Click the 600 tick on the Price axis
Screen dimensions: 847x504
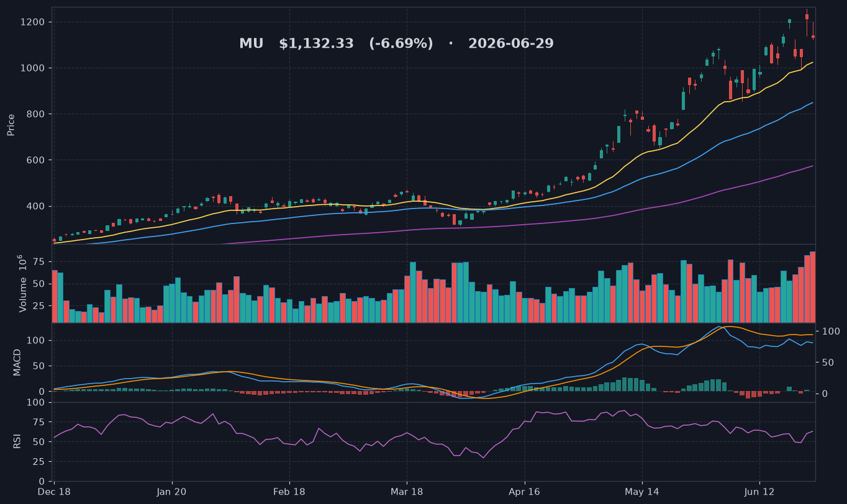tap(35, 160)
